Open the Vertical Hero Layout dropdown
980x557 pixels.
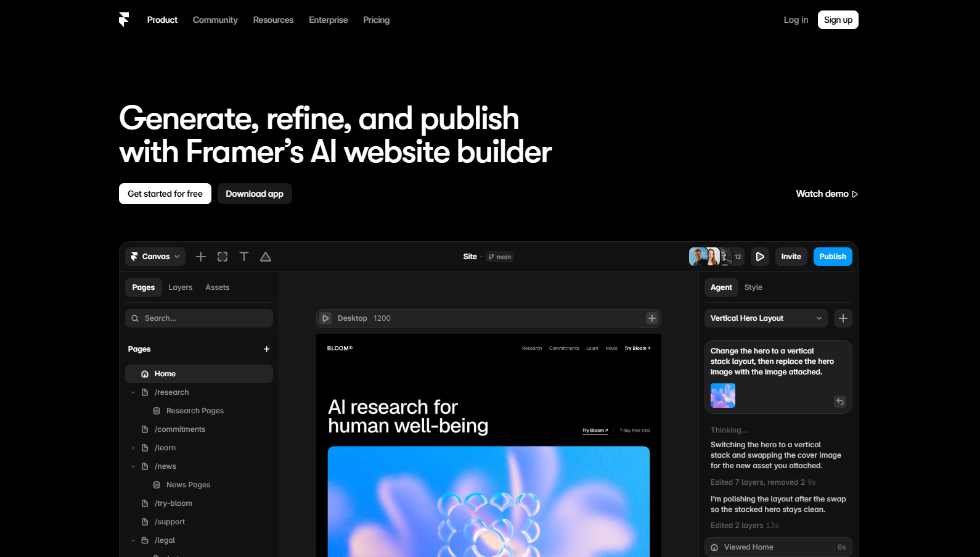click(x=766, y=318)
